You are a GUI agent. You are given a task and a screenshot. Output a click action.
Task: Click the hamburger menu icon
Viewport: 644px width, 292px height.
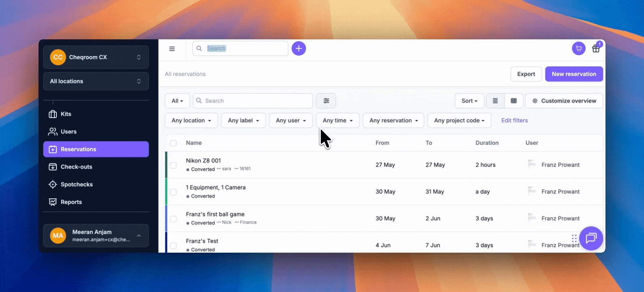(172, 49)
